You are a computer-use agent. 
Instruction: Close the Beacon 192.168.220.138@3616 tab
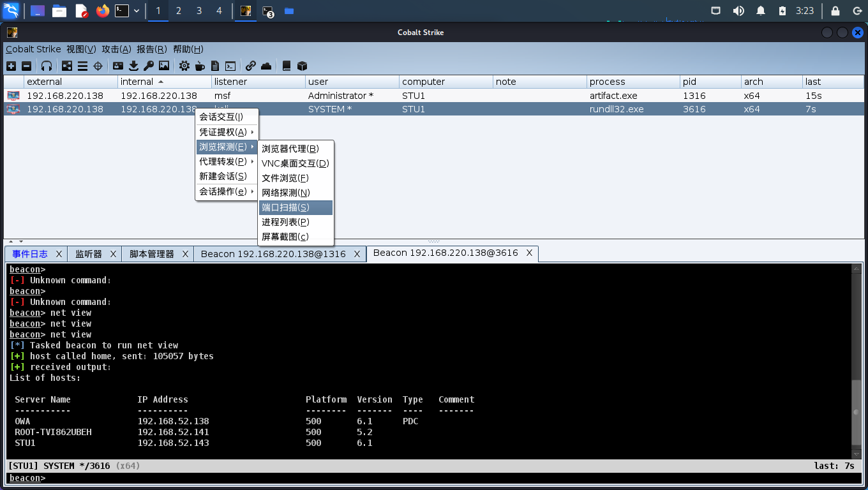[529, 253]
